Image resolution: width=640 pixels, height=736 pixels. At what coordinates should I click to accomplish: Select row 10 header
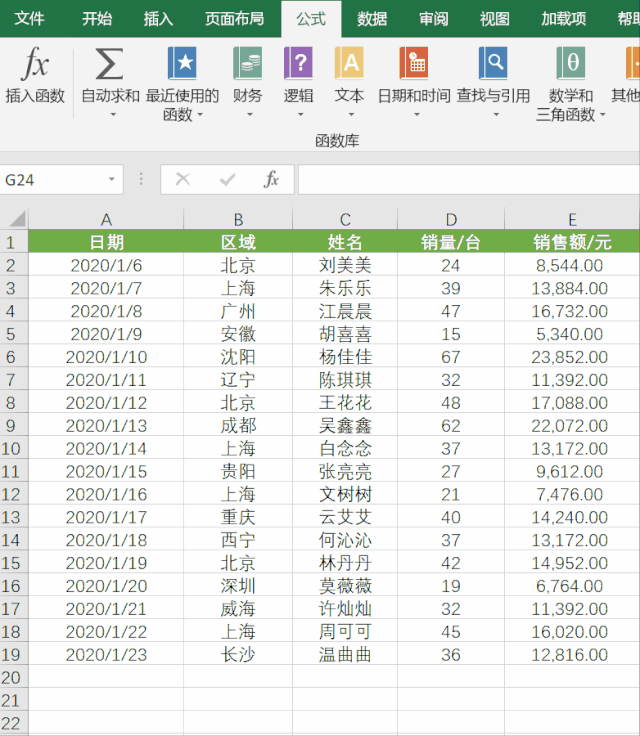(14, 448)
